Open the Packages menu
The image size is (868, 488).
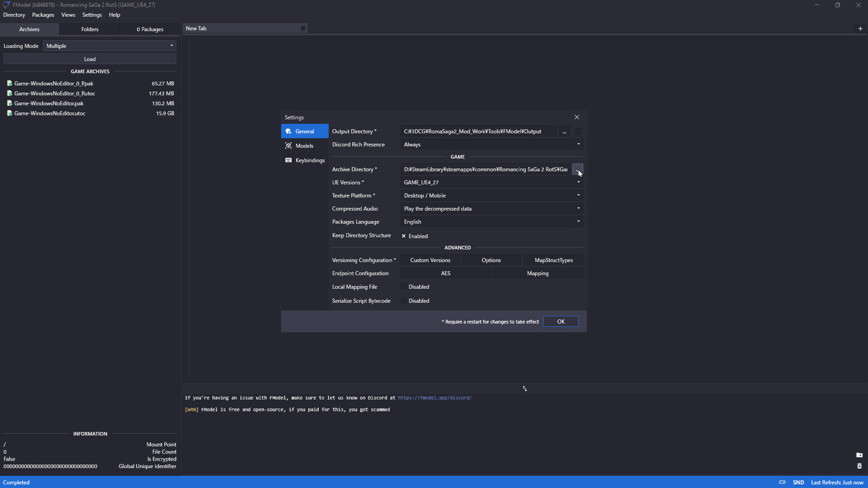click(43, 15)
